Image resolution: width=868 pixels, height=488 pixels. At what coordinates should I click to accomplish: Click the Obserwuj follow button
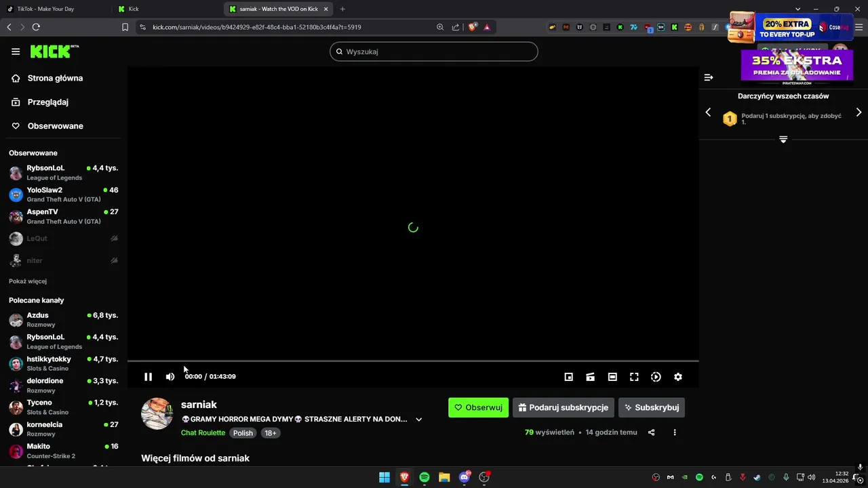coord(478,407)
